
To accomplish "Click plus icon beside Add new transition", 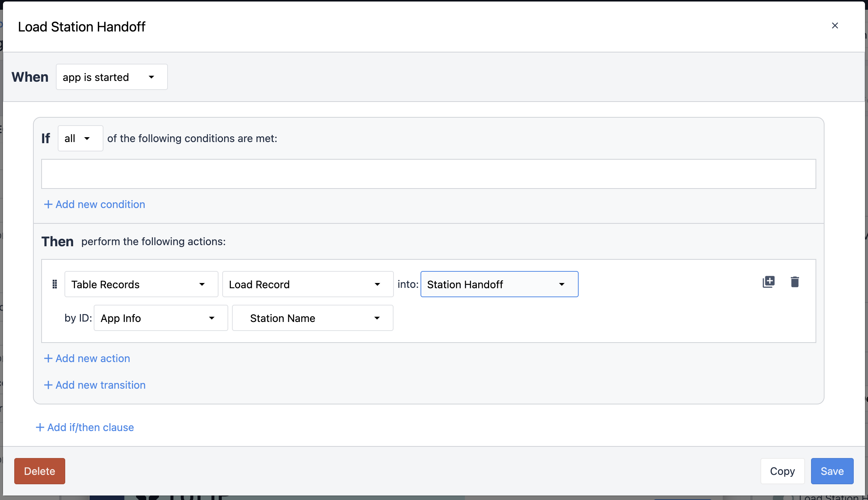I will coord(48,385).
